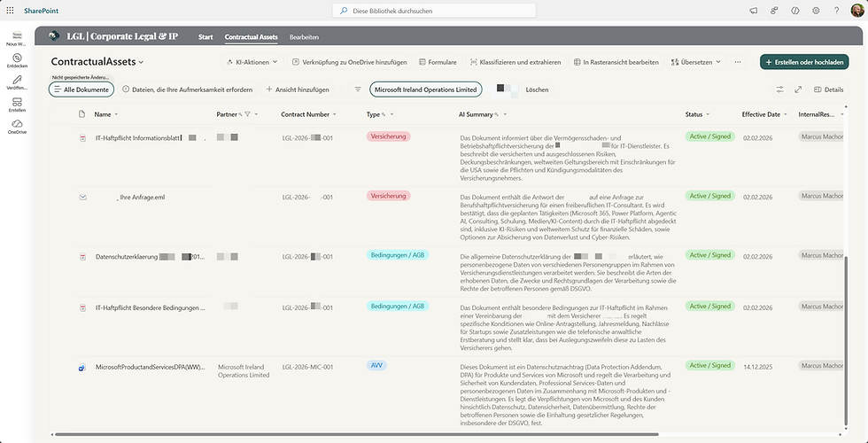Open the Details pane
This screenshot has height=443, width=868.
829,89
